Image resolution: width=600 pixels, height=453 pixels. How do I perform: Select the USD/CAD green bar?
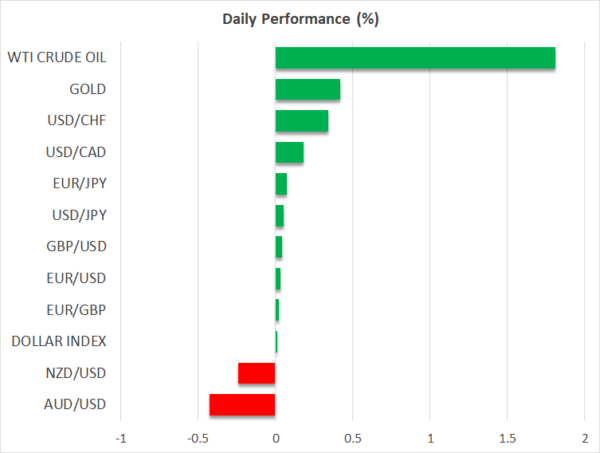click(x=290, y=153)
